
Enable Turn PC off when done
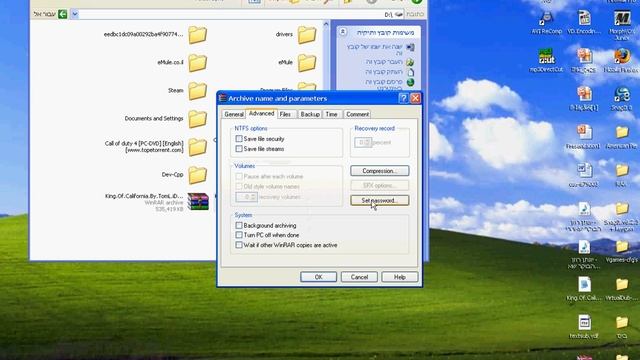pos(239,235)
